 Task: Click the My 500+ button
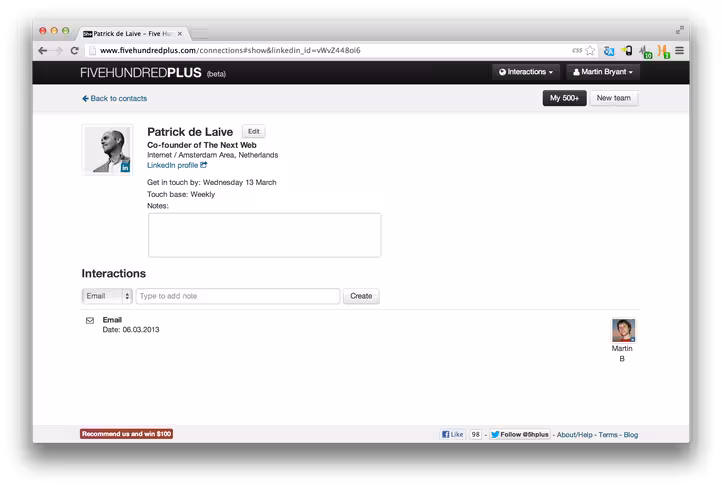click(564, 98)
